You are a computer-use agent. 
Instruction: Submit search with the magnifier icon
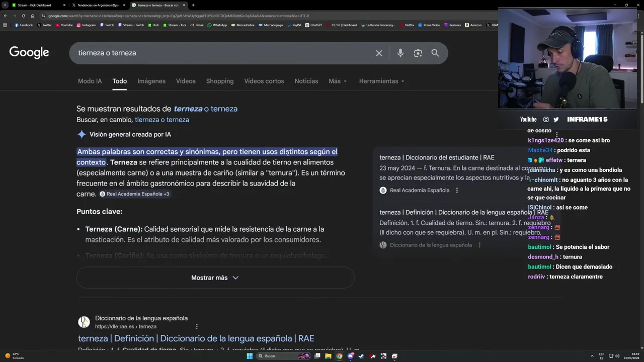tap(435, 53)
